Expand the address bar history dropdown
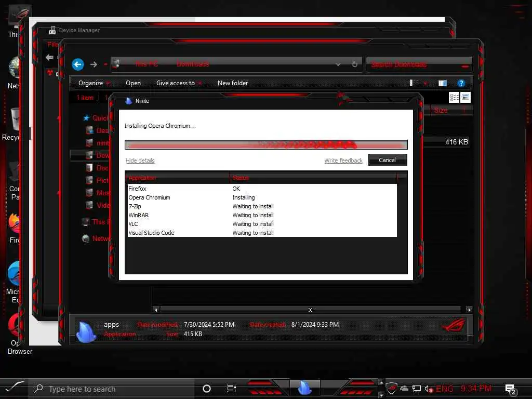The image size is (532, 399). point(338,64)
